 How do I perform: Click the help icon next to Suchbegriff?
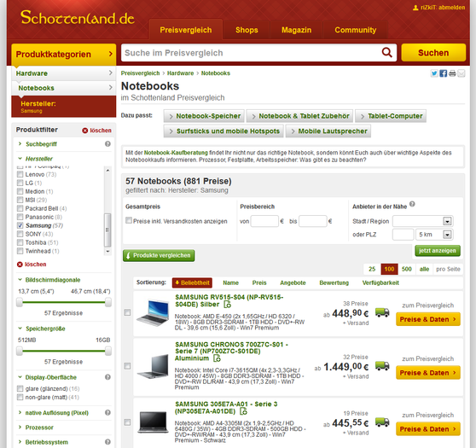107,144
